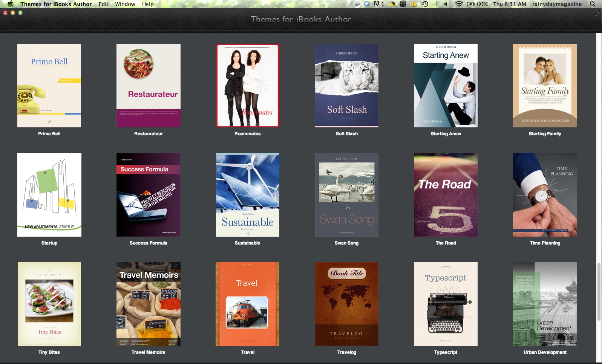
Task: Select the Roommates theme cover
Action: pos(248,86)
